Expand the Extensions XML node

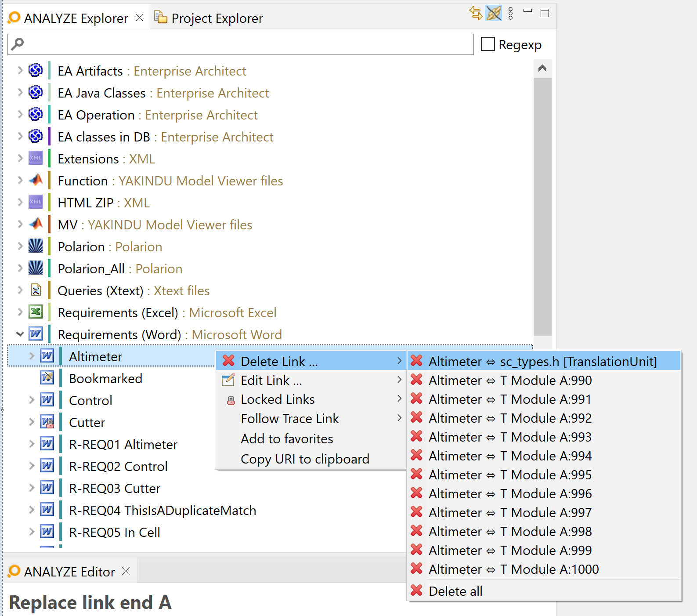click(20, 158)
